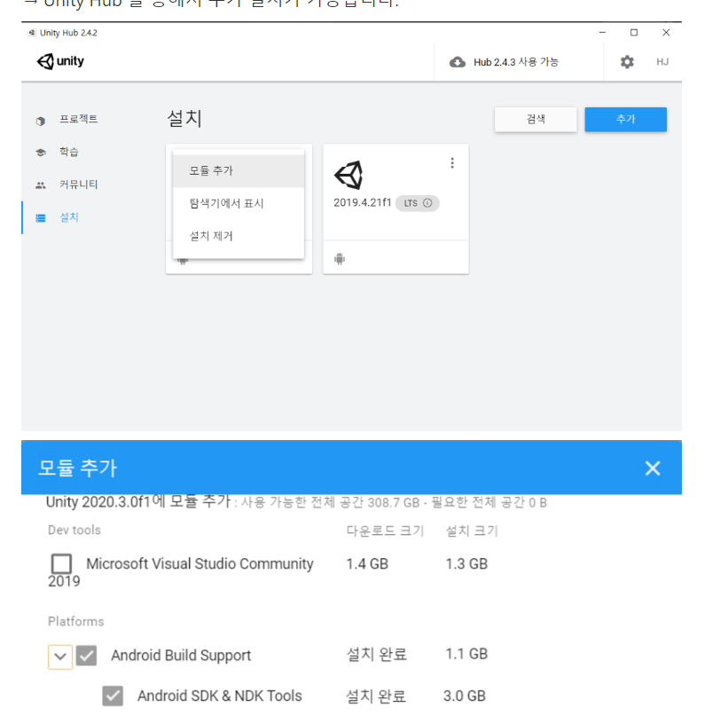Viewport: 728px width, 715px height.
Task: Click the Unity Hub 2.4.2 title bar icon
Action: (x=32, y=33)
